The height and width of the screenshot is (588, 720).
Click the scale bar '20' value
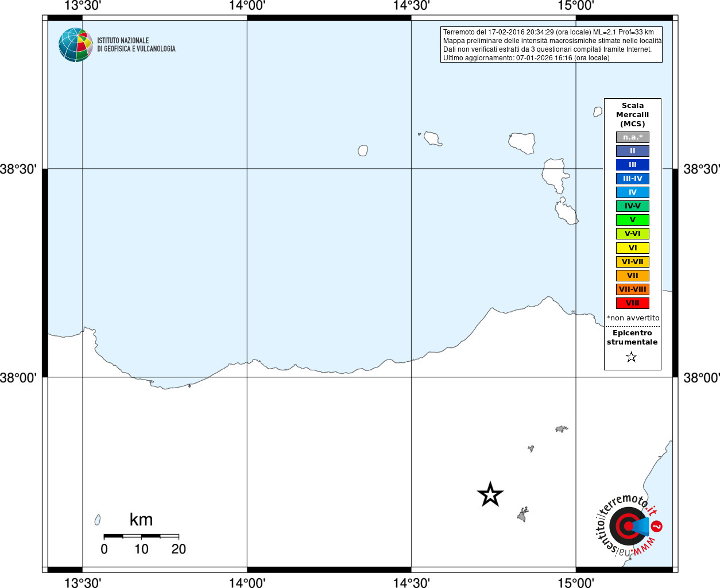(179, 549)
